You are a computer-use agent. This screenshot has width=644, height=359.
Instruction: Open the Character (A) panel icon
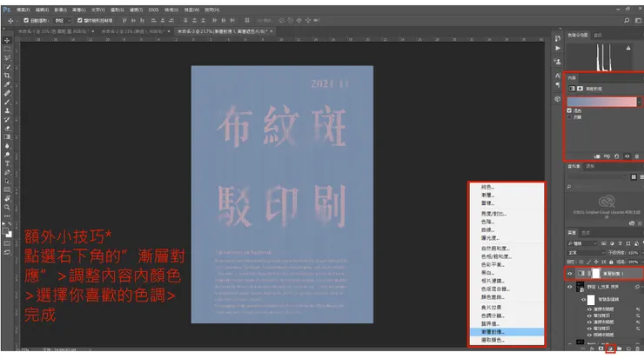557,76
